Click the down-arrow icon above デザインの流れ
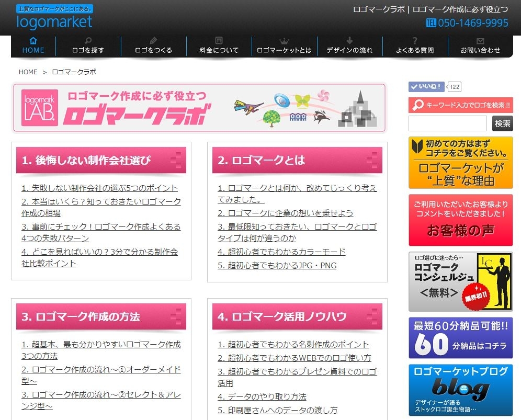 tap(349, 41)
